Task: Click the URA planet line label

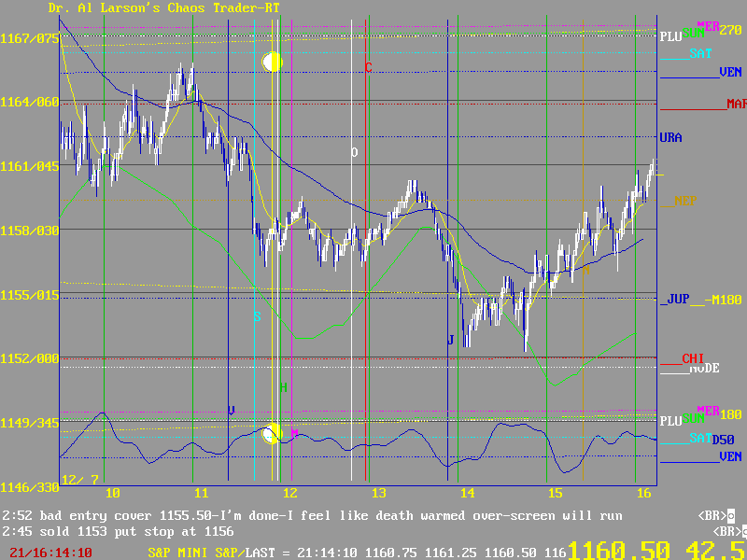Action: 669,138
